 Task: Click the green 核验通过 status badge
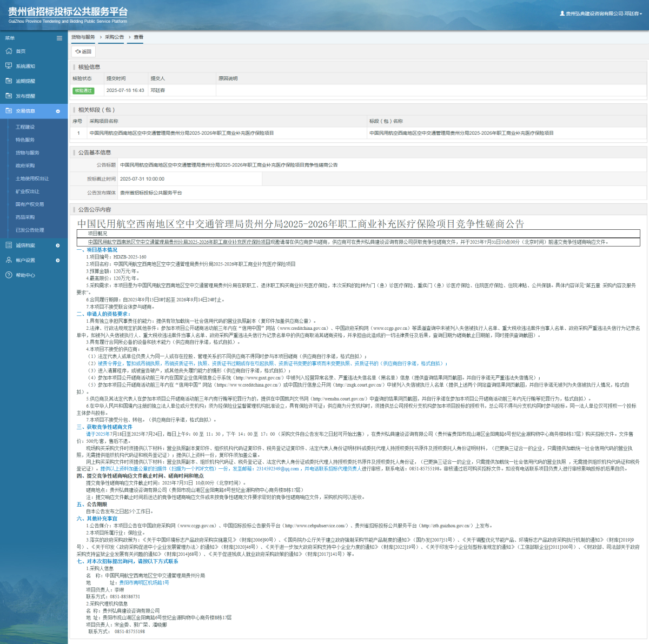point(83,90)
